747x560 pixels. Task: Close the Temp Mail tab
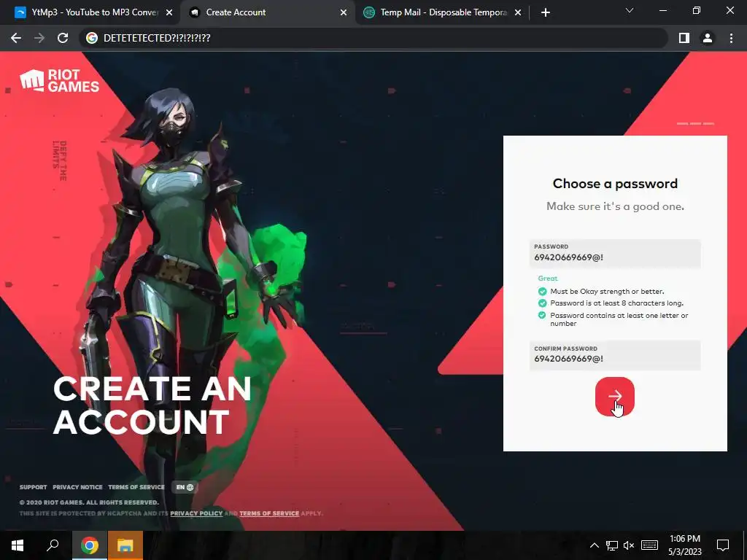[x=518, y=12]
